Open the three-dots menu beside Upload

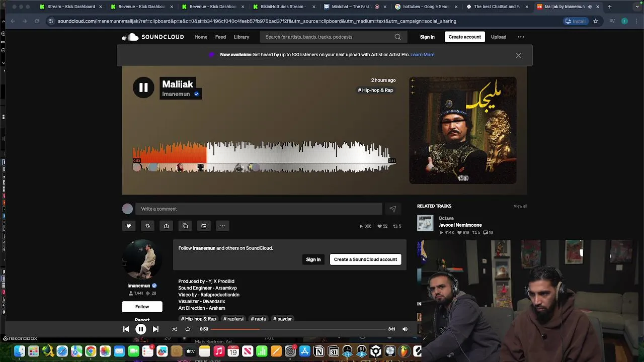coord(521,37)
